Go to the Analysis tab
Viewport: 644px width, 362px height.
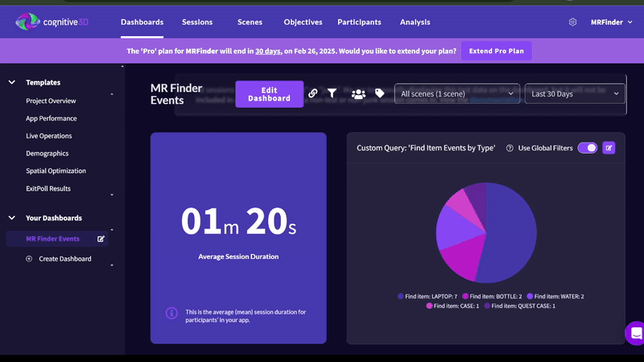[415, 23]
